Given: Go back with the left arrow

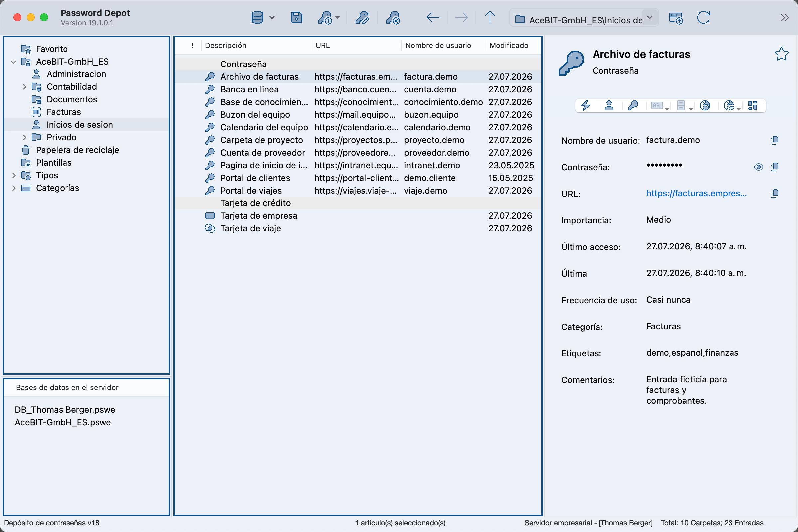Looking at the screenshot, I should pyautogui.click(x=433, y=17).
